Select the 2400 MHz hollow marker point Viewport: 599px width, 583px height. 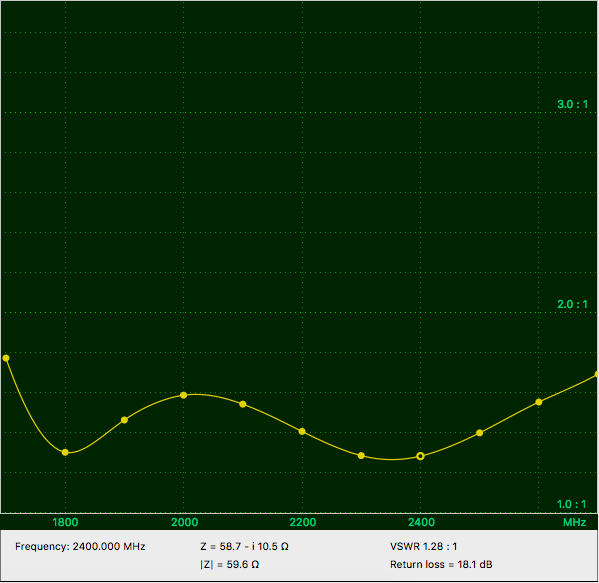pyautogui.click(x=420, y=456)
